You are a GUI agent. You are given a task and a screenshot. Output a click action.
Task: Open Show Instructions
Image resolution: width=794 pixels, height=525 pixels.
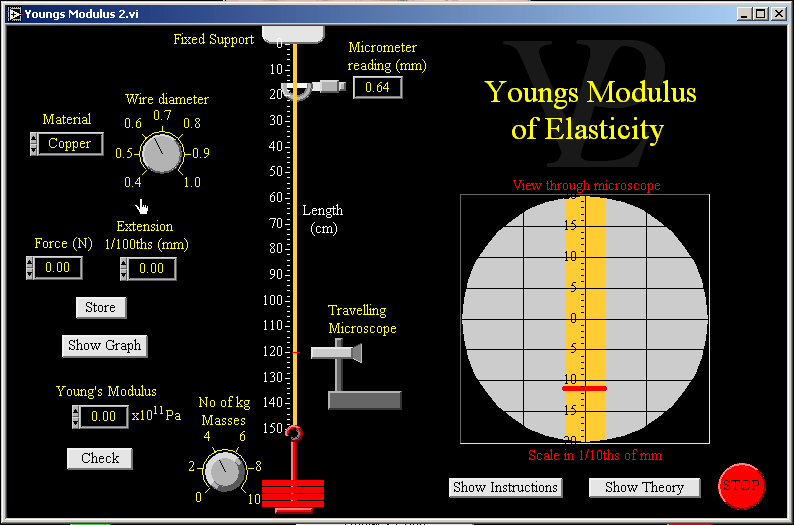pyautogui.click(x=505, y=487)
